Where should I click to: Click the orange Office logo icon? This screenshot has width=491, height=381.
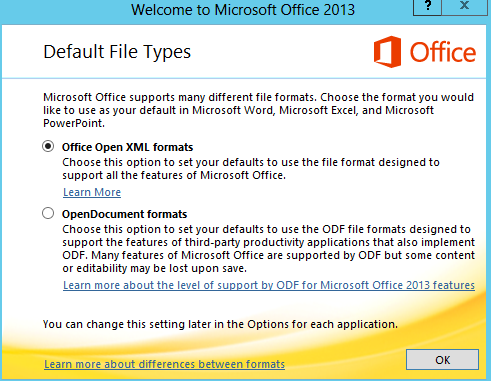click(387, 52)
